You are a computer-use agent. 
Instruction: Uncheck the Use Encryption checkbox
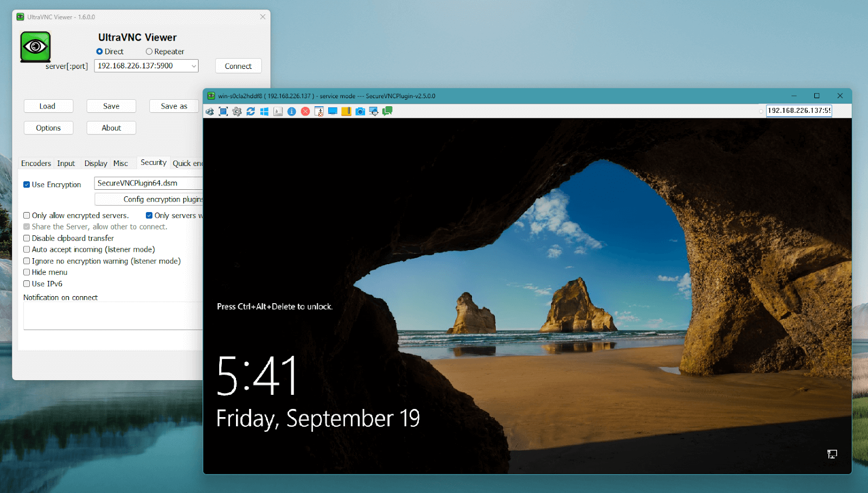tap(27, 184)
